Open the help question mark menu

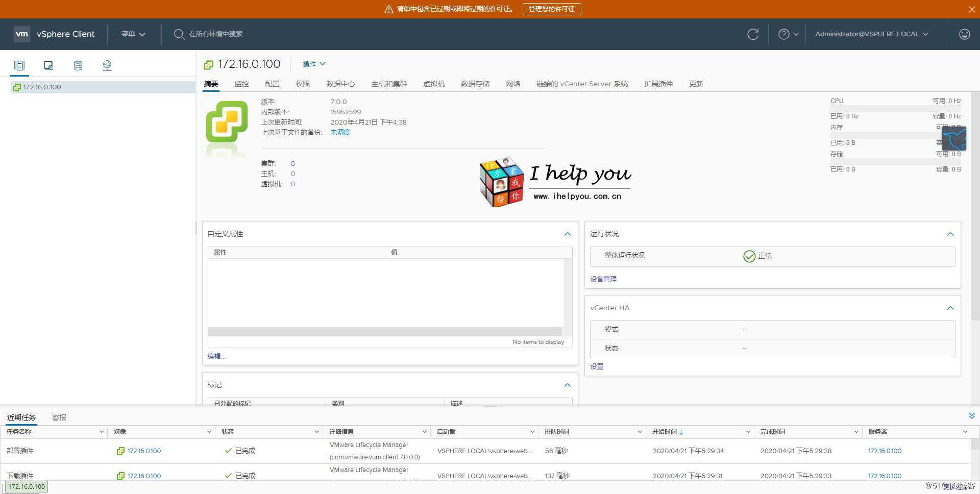788,34
